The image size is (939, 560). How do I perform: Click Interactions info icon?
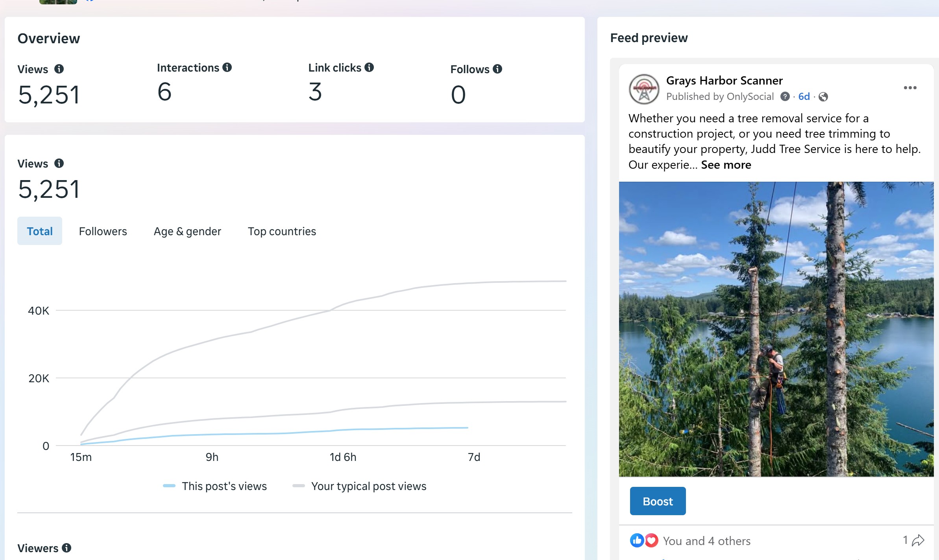[x=227, y=68]
